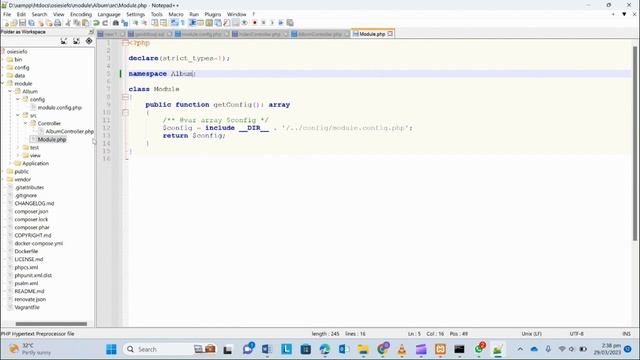The height and width of the screenshot is (360, 640).
Task: Click the Find binoculars icon
Action: (116, 23)
